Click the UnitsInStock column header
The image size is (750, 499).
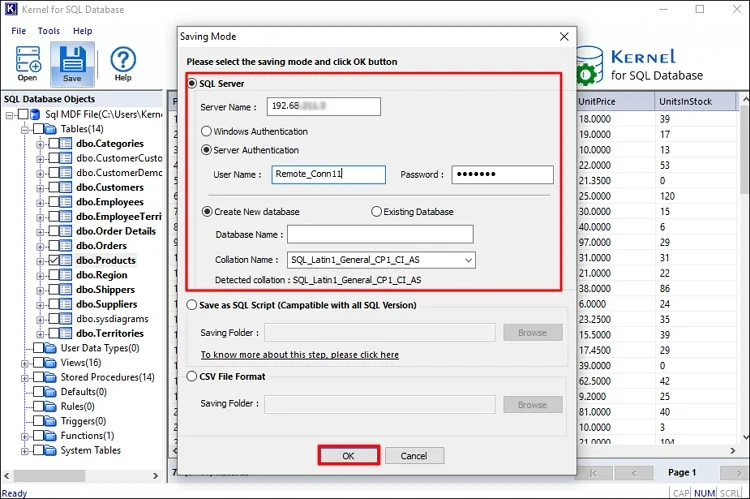click(x=695, y=101)
